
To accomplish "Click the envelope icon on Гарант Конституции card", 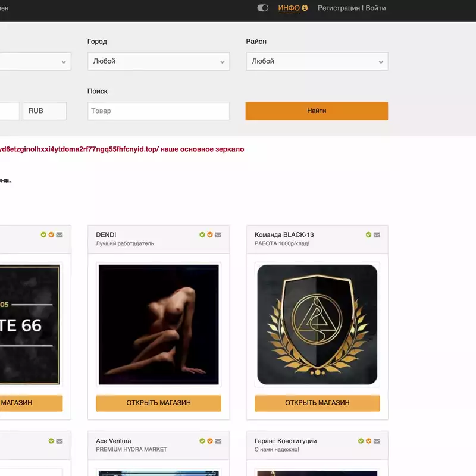I will coord(377,441).
